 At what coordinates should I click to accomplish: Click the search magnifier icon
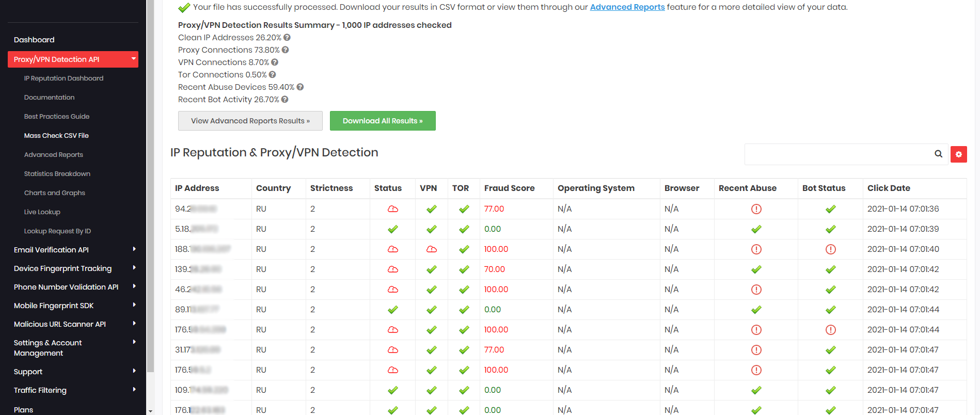click(938, 154)
